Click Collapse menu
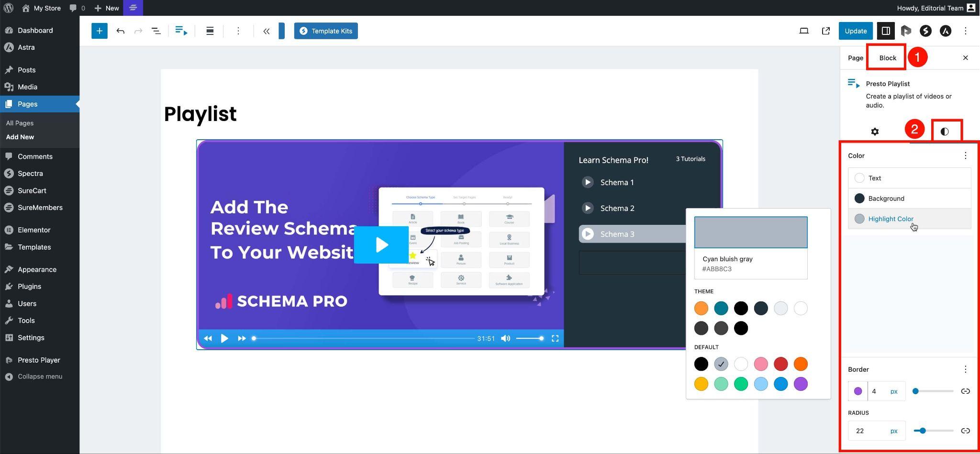Image resolution: width=980 pixels, height=454 pixels. click(40, 376)
